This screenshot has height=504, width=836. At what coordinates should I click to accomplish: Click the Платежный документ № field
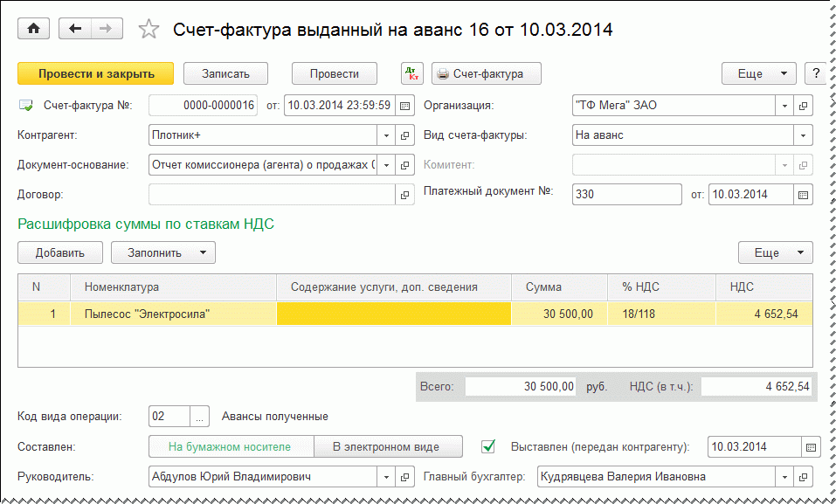coord(626,194)
